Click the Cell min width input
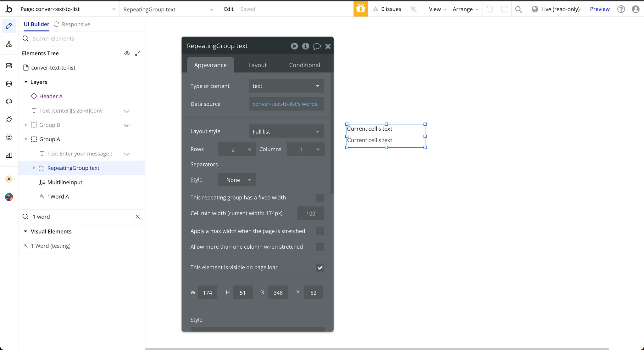Screen dimensions: 644x350 pyautogui.click(x=311, y=213)
